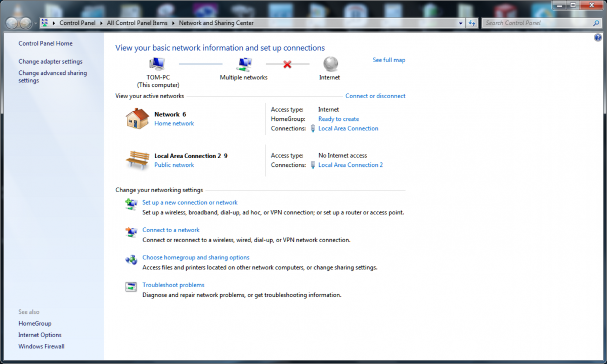
Task: Click the Multiple networks icon
Action: [x=244, y=64]
